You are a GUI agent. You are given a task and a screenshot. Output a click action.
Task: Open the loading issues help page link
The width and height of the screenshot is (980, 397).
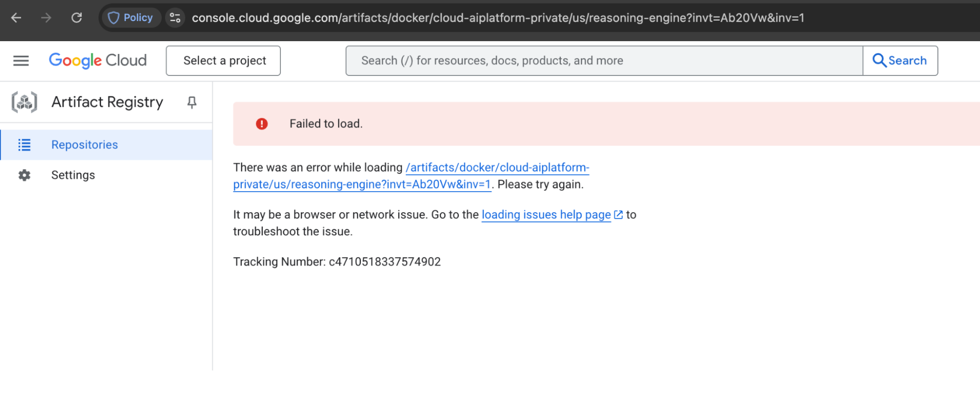tap(546, 215)
